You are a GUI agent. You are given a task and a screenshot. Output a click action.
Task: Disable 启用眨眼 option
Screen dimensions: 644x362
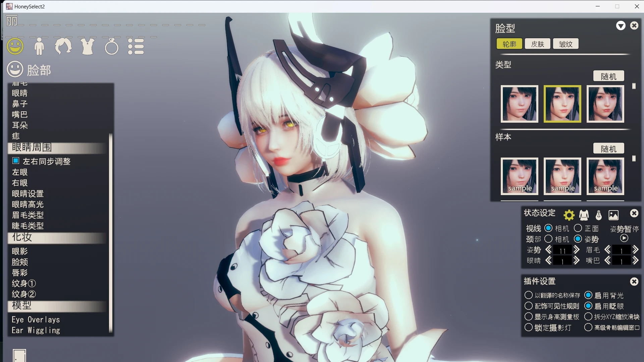[x=588, y=306]
